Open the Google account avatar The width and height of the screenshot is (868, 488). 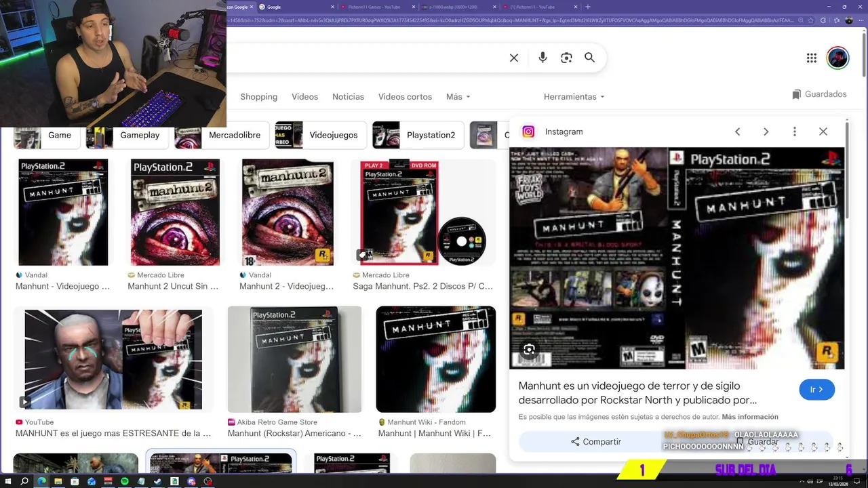point(838,58)
